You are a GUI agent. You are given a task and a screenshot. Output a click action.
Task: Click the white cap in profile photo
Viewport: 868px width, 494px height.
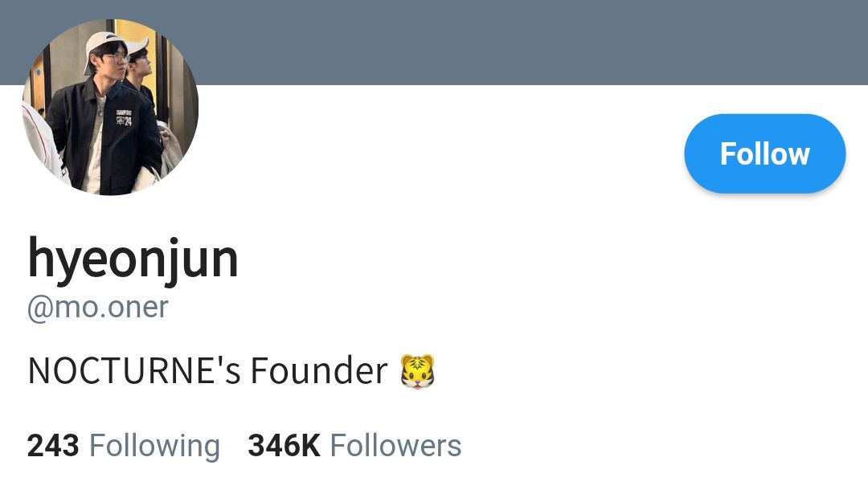(102, 47)
